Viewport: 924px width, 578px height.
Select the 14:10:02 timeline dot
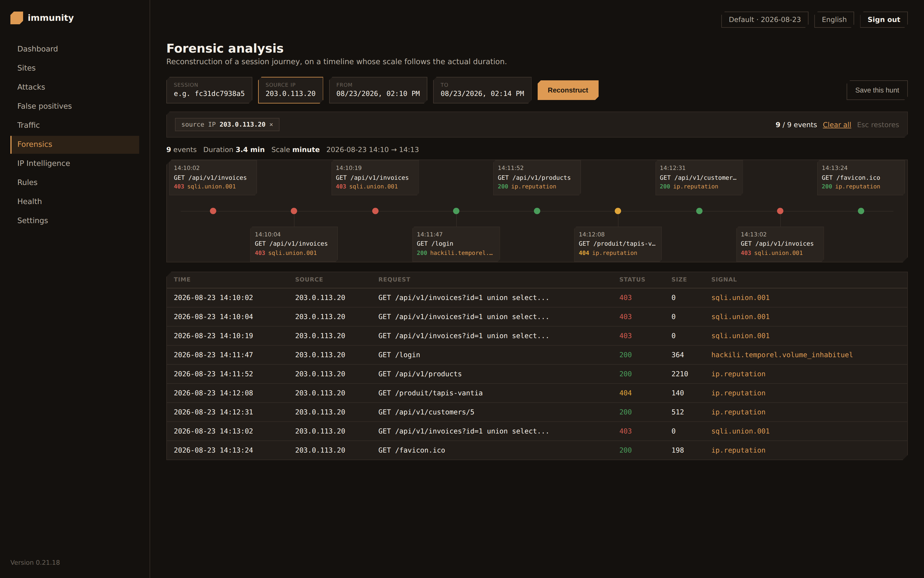(213, 211)
